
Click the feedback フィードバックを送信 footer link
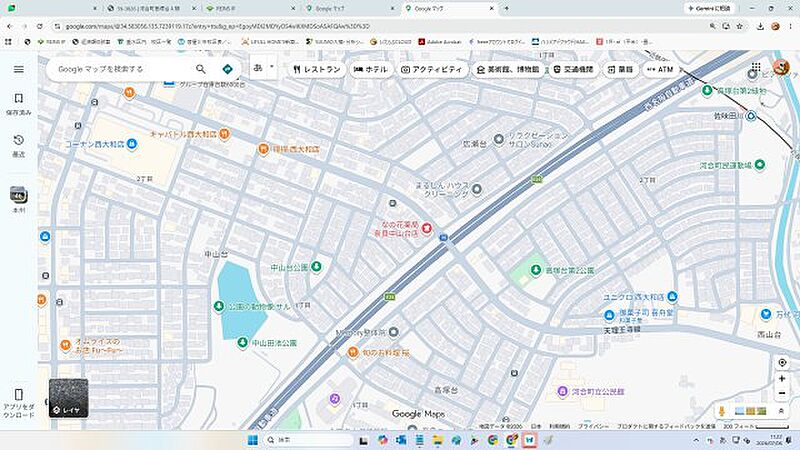[x=666, y=426]
